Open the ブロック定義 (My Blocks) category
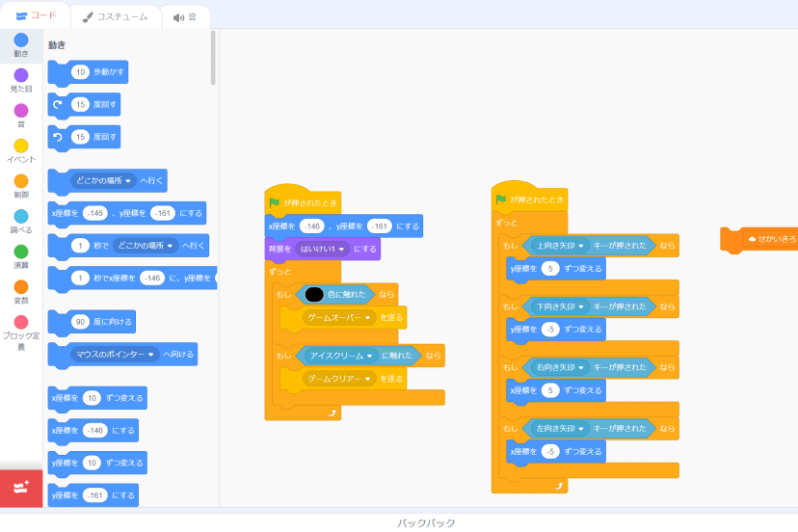 pos(21,323)
